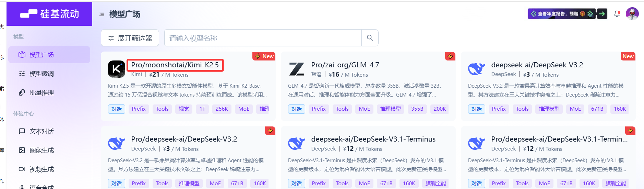Viewport: 644px width, 189px height.
Task: Open the Pro/moonshotai/Kimi-K2.5 model title
Action: [175, 65]
